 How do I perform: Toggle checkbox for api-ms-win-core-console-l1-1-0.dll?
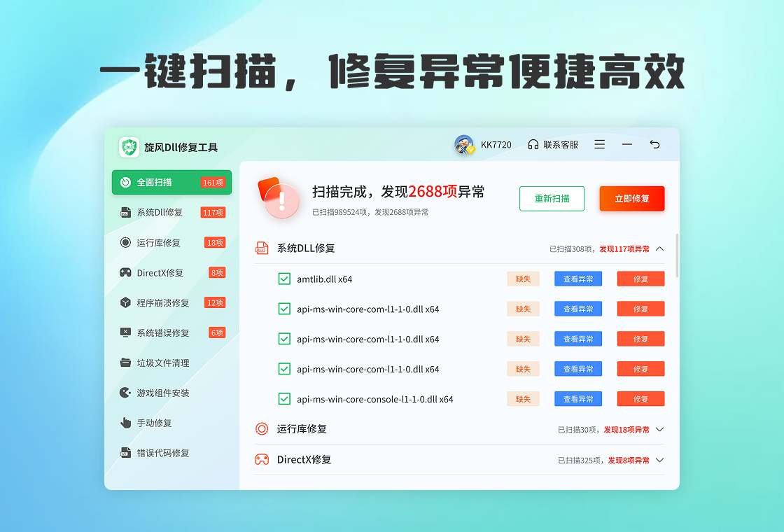(284, 399)
